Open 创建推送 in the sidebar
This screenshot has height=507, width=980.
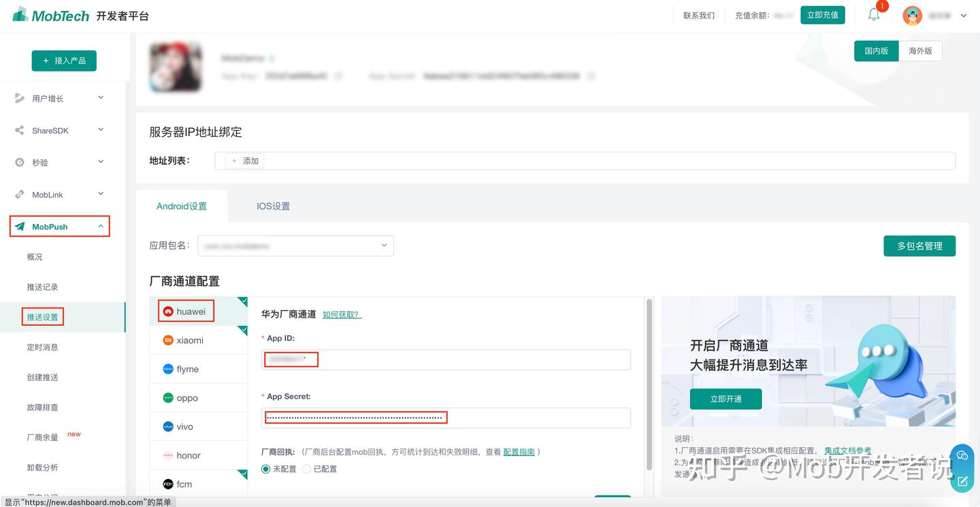[42, 377]
